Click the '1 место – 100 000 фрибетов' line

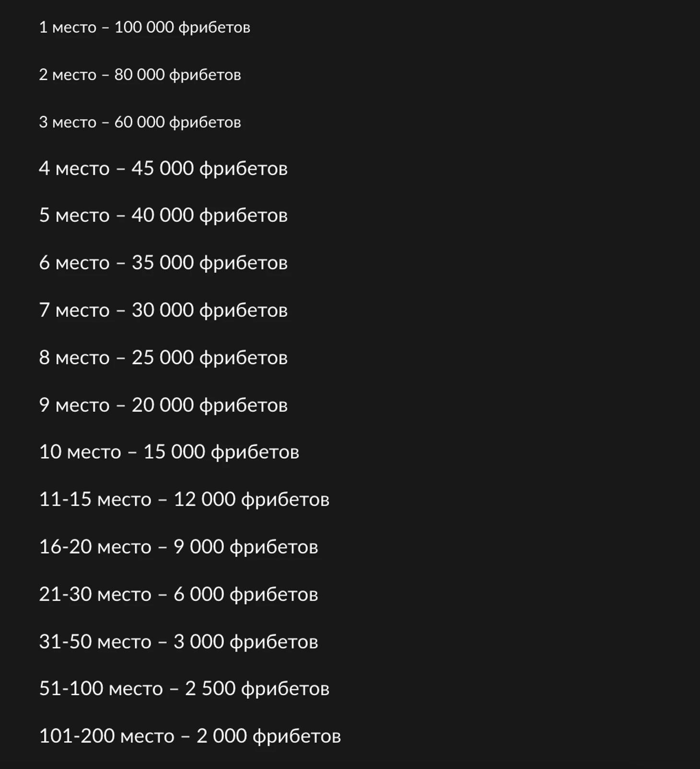pyautogui.click(x=144, y=27)
